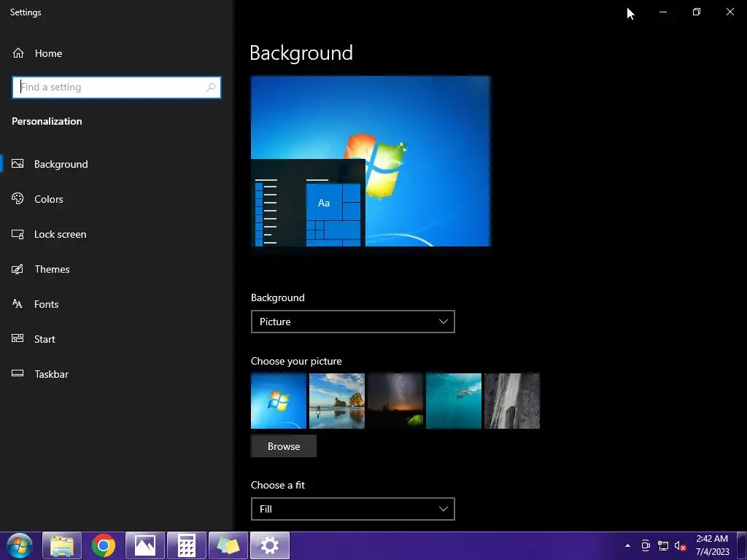
Task: Launch File Explorer from taskbar
Action: pos(62,545)
